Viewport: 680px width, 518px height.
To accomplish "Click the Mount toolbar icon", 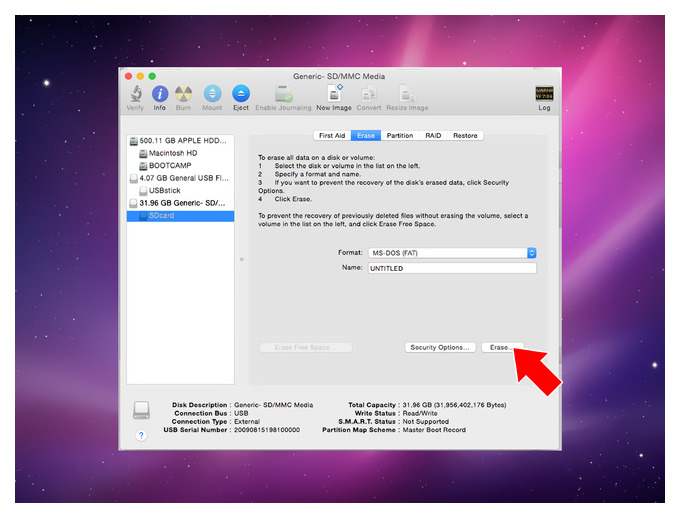I will [212, 94].
